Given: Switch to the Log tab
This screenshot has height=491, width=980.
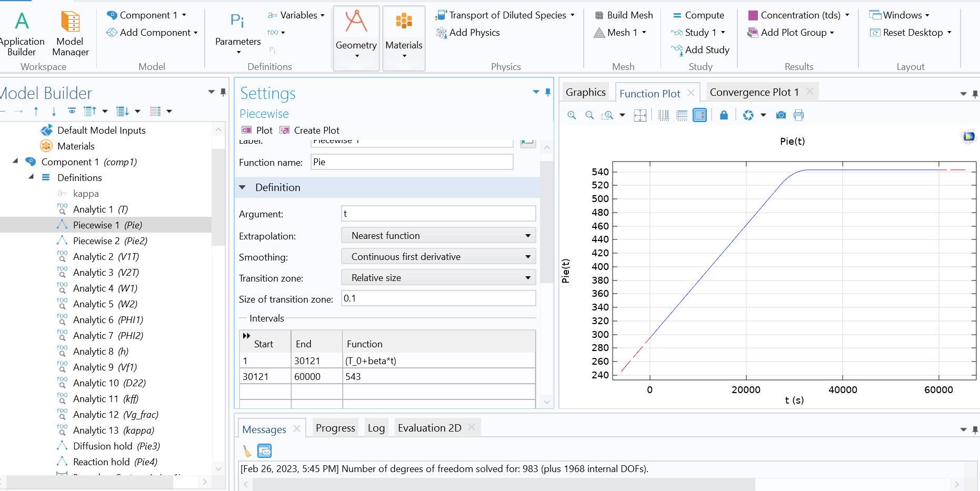Looking at the screenshot, I should [x=376, y=428].
